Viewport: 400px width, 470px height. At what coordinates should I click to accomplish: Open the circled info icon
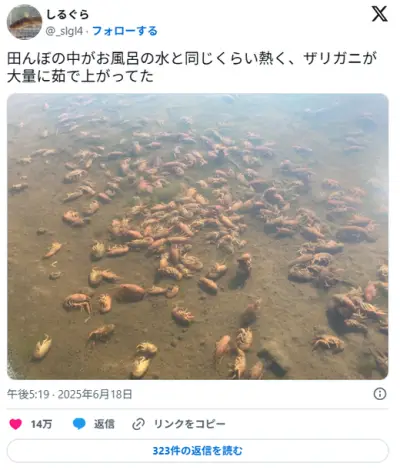pos(380,394)
